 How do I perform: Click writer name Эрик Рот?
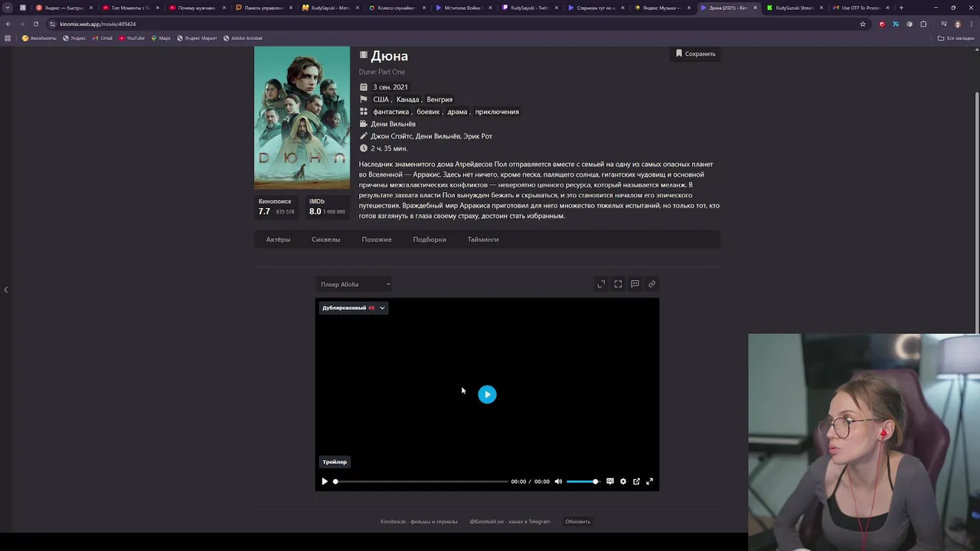point(478,136)
